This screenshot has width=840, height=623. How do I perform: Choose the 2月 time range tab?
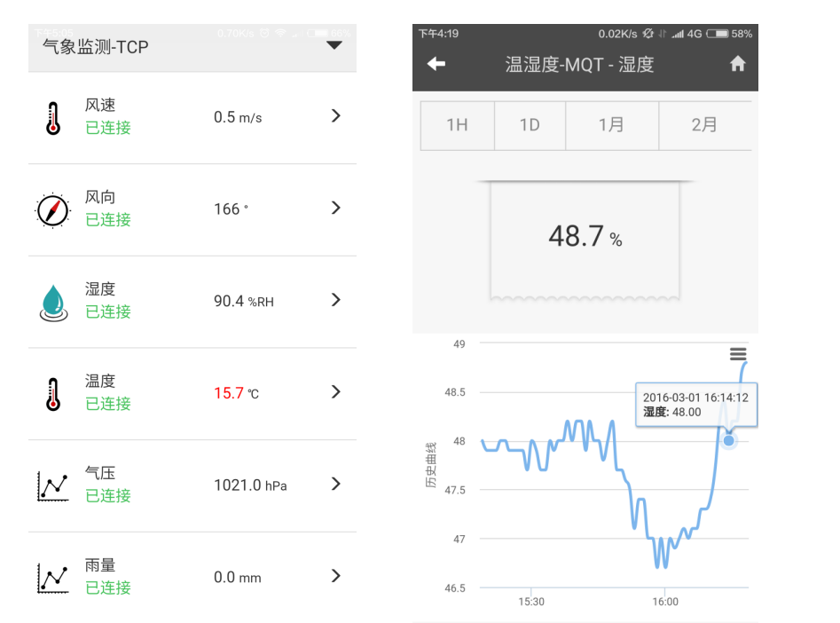coord(704,125)
